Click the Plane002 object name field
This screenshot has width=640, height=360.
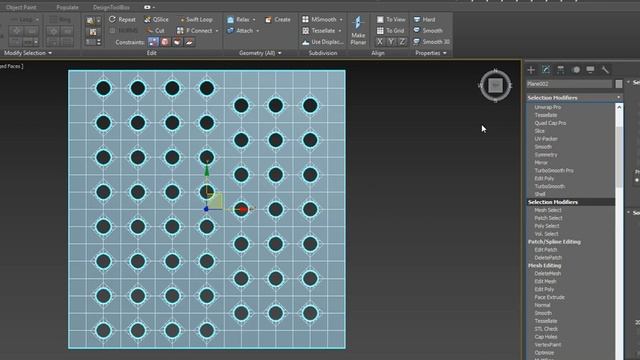tap(569, 84)
